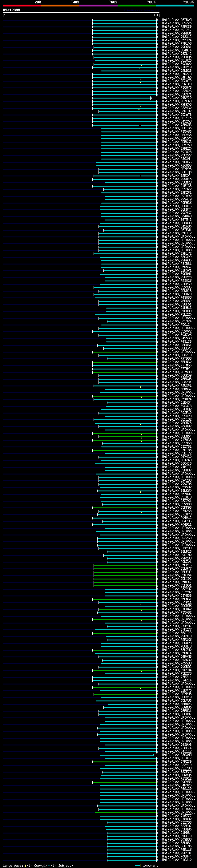The height and width of the screenshot is (868, 197).
Task: Click hit label UniRef100_A4S5G3
Action: (176, 338)
